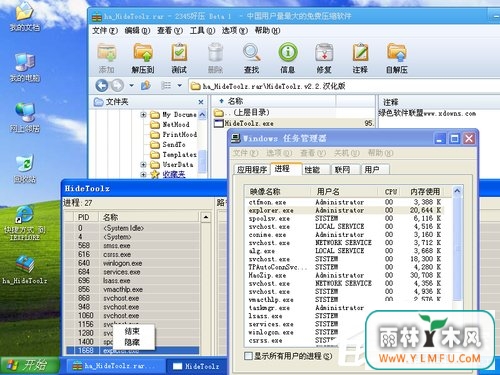
Task: Open Options (选项) menu in 2345好压
Action: 235,31
